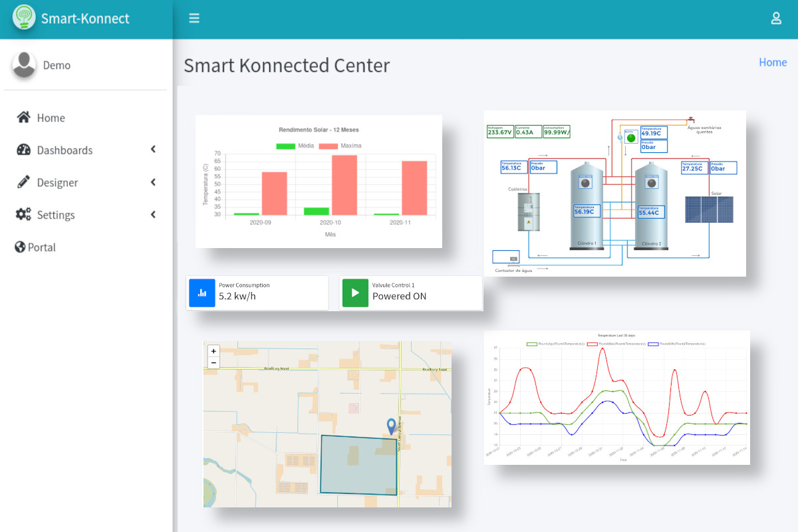This screenshot has width=798, height=532.
Task: Click the user account icon
Action: 776,18
